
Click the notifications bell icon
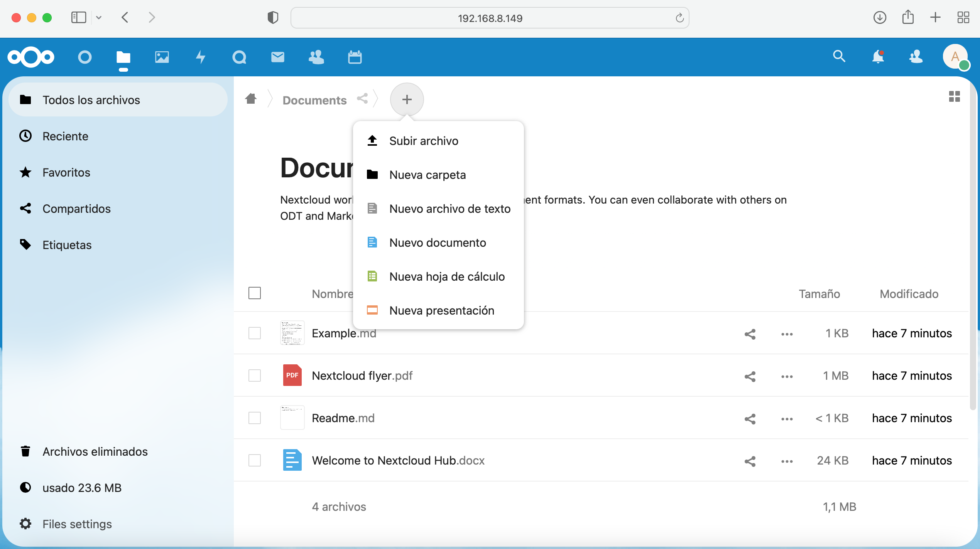878,57
